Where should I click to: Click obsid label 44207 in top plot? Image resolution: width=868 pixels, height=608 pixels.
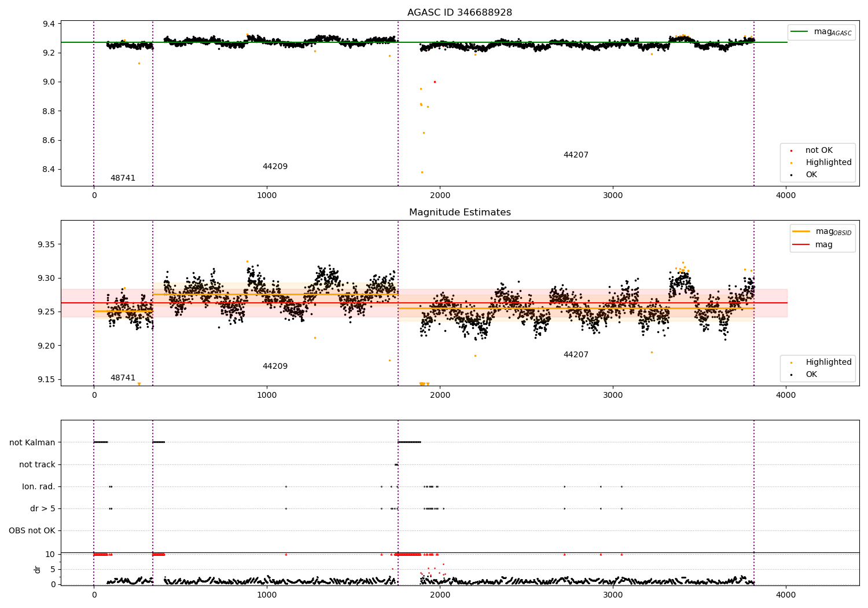(576, 155)
